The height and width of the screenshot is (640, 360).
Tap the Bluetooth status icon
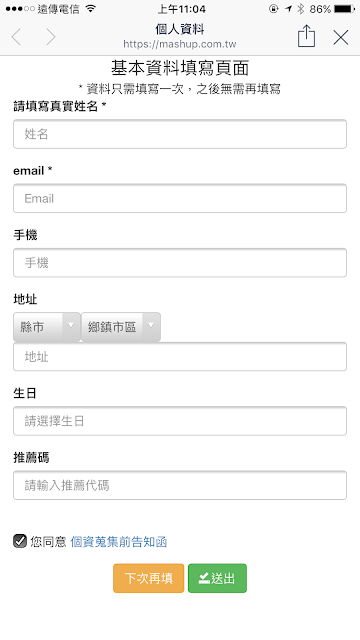(x=301, y=9)
